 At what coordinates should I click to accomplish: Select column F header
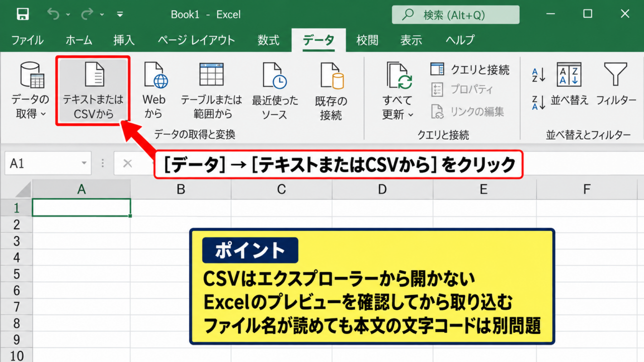point(587,190)
